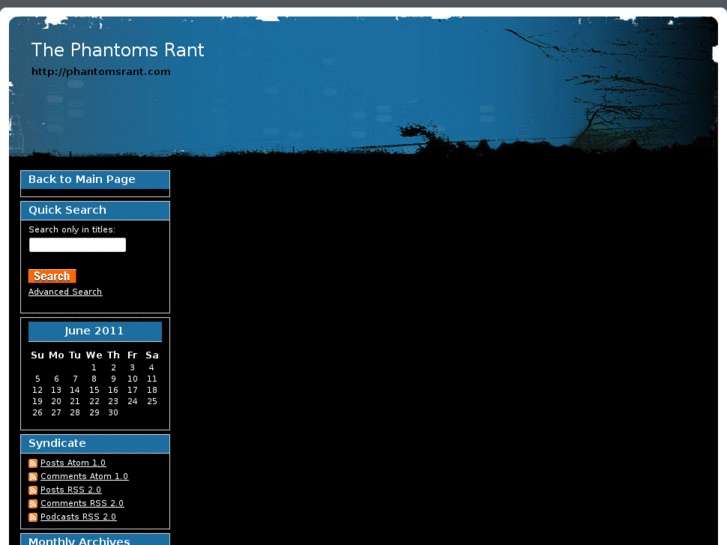The width and height of the screenshot is (727, 545).
Task: Click RSS icon beside Posts RSS 2.0
Action: [33, 490]
